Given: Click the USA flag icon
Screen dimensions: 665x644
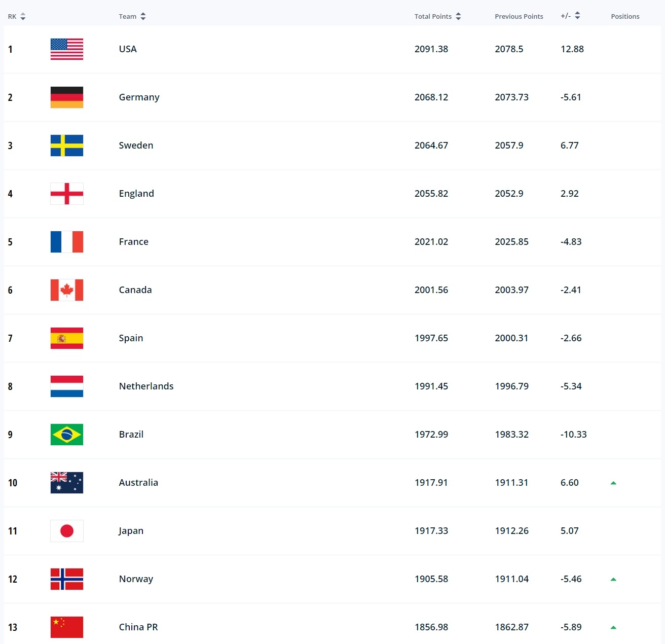Looking at the screenshot, I should (x=66, y=49).
